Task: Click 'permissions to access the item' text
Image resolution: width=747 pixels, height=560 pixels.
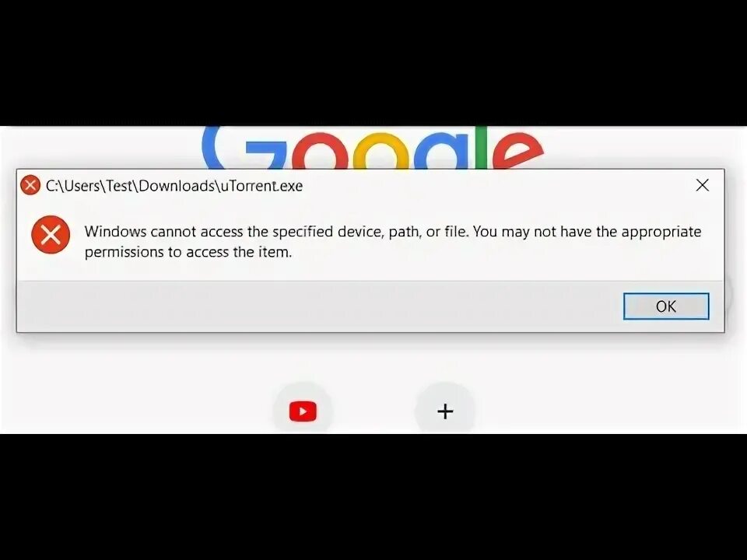Action: [x=188, y=252]
